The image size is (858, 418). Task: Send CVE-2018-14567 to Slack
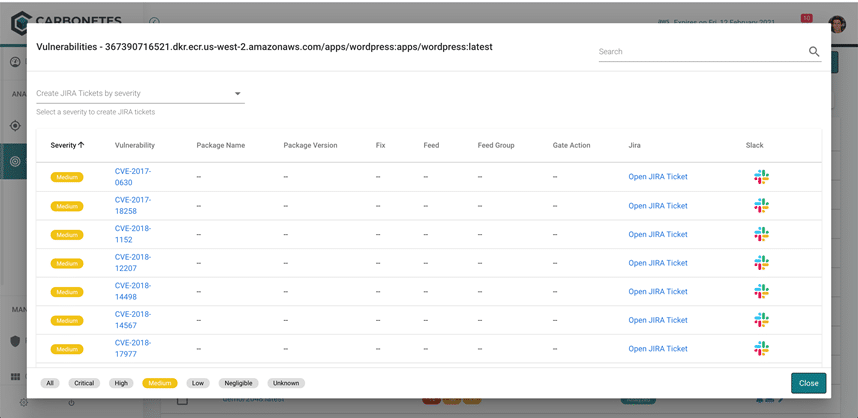(761, 320)
